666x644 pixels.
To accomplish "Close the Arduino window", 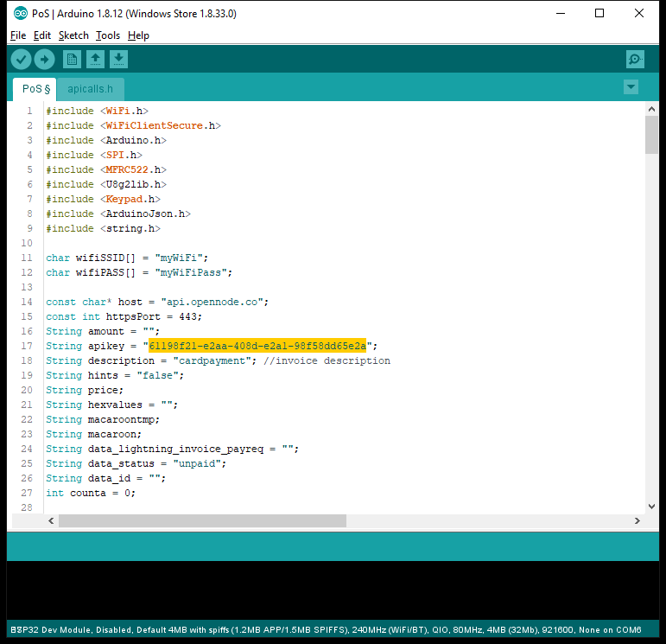I will click(639, 13).
